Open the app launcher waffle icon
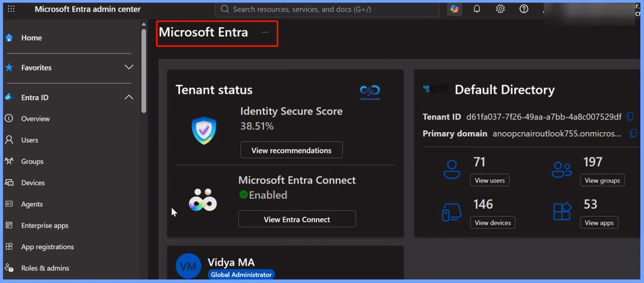This screenshot has height=283, width=644. 11,9
